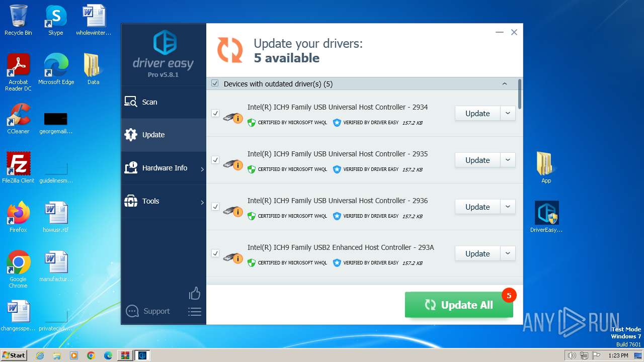Minimize the Driver Easy window
644x362 pixels.
(499, 32)
